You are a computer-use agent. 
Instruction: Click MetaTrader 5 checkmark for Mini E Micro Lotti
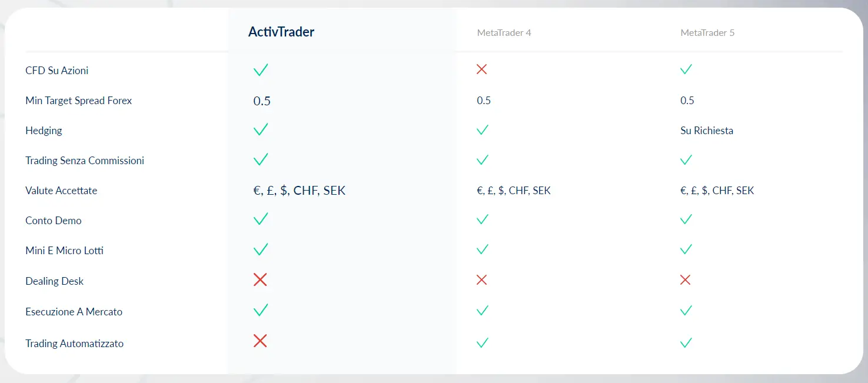(686, 249)
